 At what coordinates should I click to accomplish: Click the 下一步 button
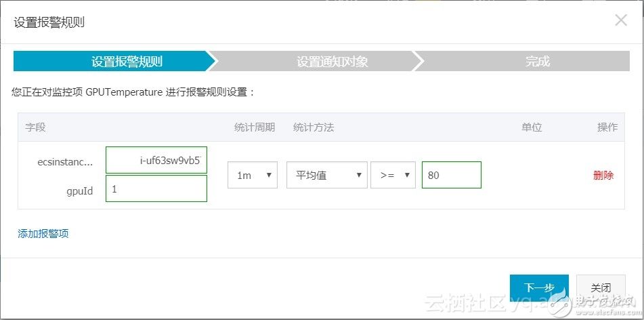(x=539, y=287)
